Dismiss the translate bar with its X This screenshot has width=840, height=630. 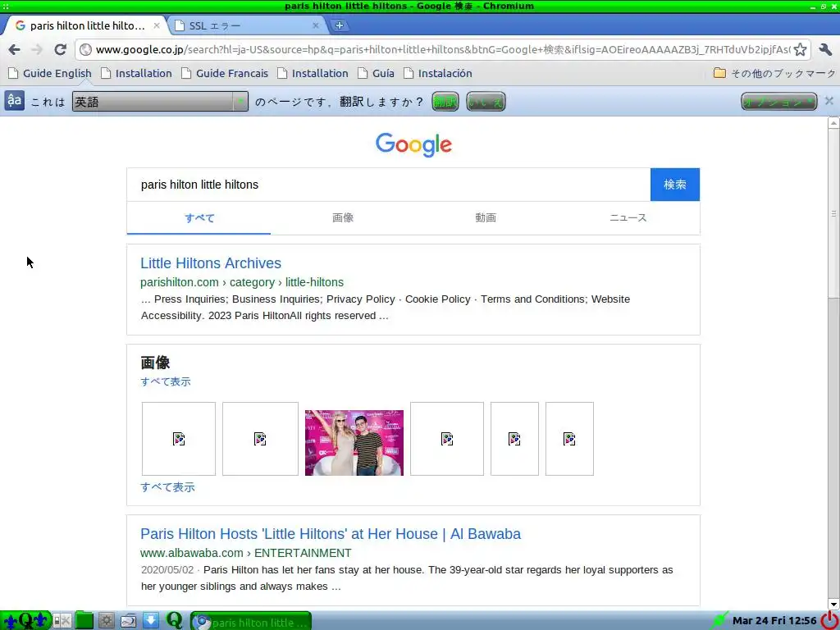829,101
